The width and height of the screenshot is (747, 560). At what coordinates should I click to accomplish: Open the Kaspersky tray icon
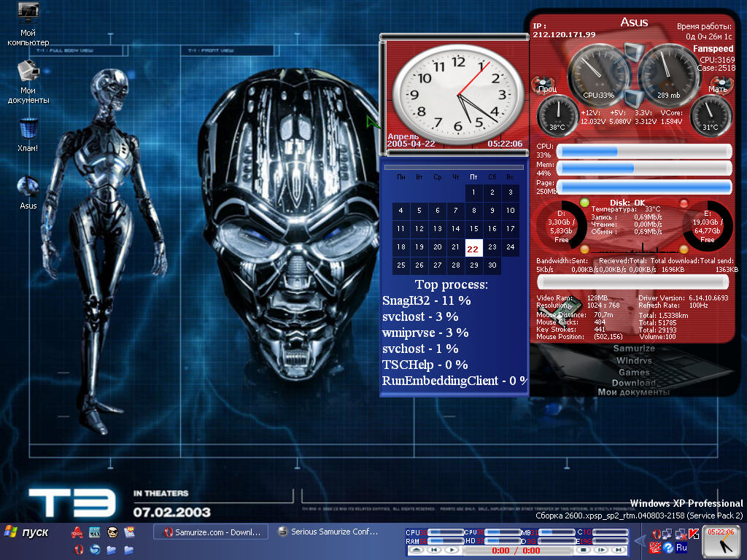pos(694,534)
